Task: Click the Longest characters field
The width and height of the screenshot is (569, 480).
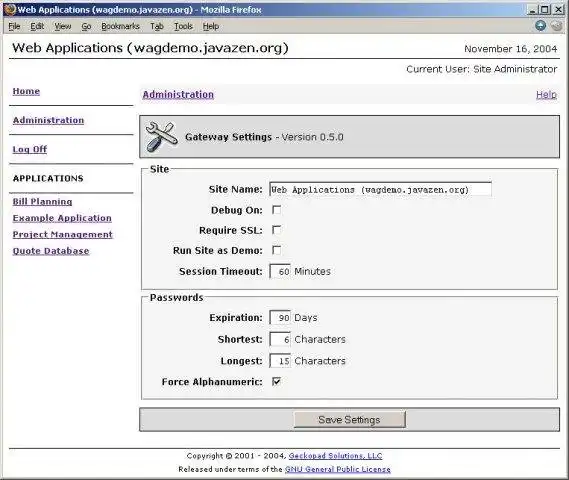Action: pos(280,361)
